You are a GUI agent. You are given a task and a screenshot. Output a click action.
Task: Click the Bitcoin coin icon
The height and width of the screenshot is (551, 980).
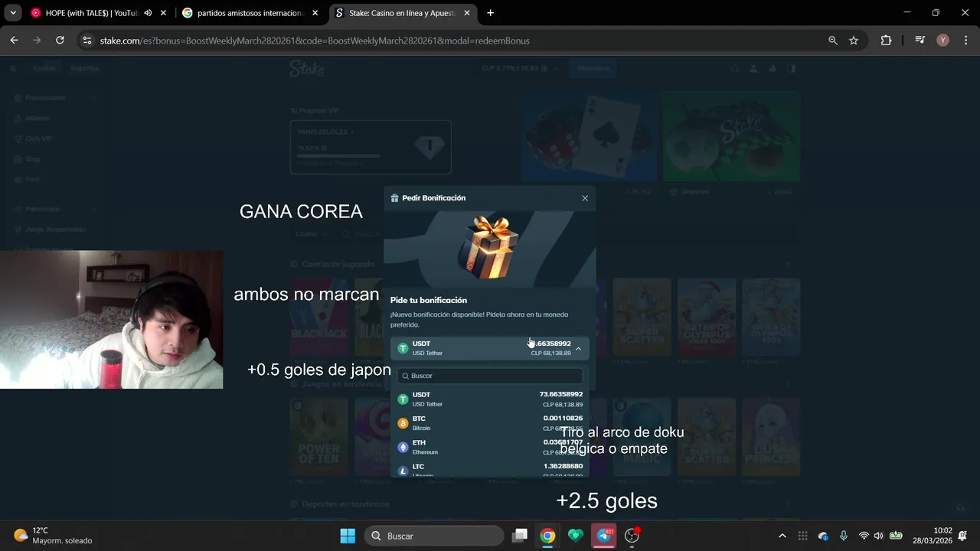403,423
